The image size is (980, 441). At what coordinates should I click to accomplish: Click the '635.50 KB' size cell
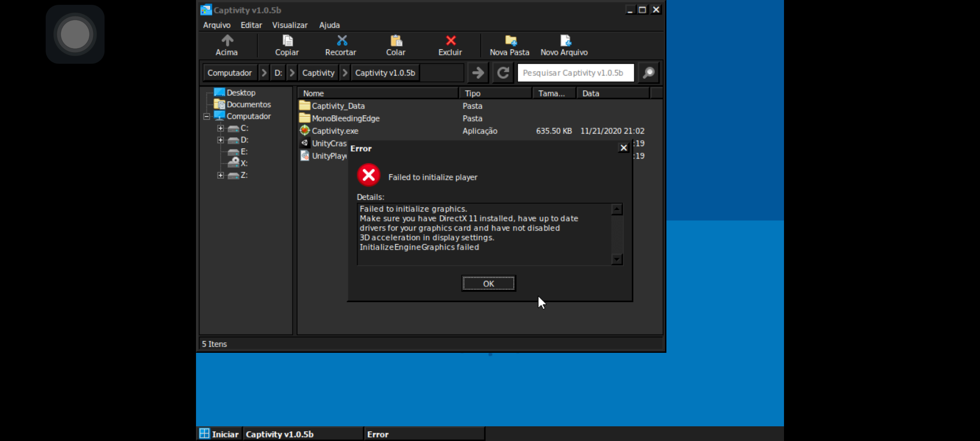[554, 131]
